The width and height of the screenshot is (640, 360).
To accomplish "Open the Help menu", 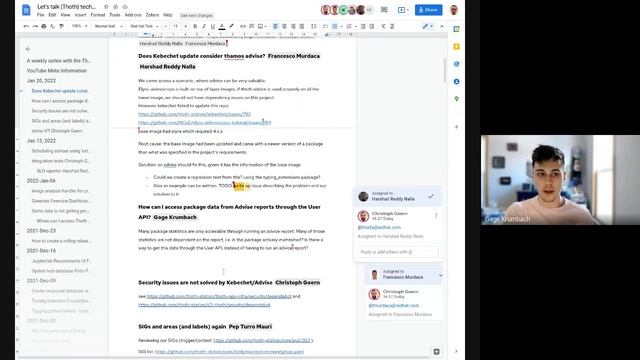I will (x=168, y=15).
